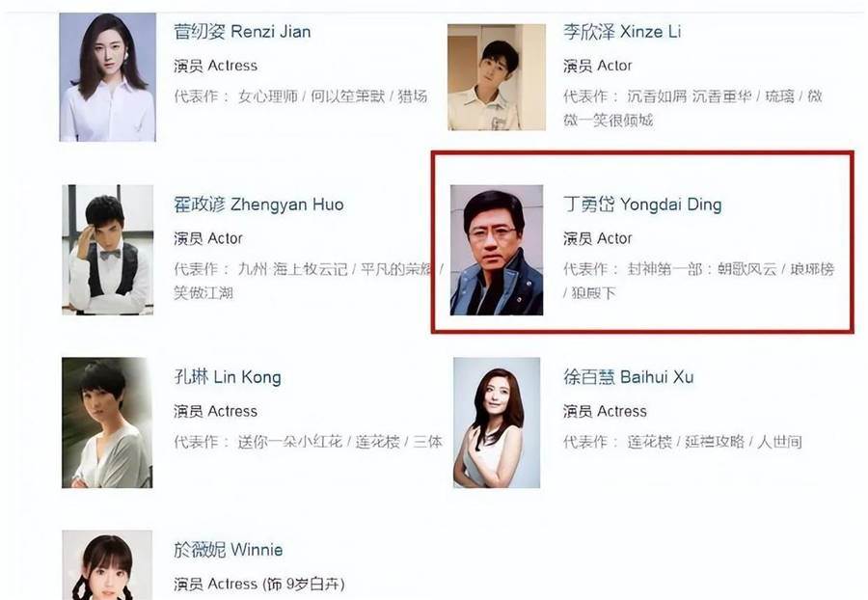Click the Zhengyan Huo name link
The width and height of the screenshot is (868, 600).
pyautogui.click(x=258, y=205)
